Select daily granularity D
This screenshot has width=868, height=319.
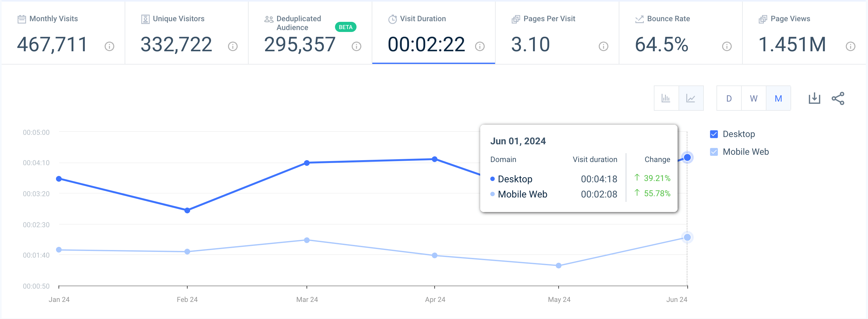coord(728,98)
